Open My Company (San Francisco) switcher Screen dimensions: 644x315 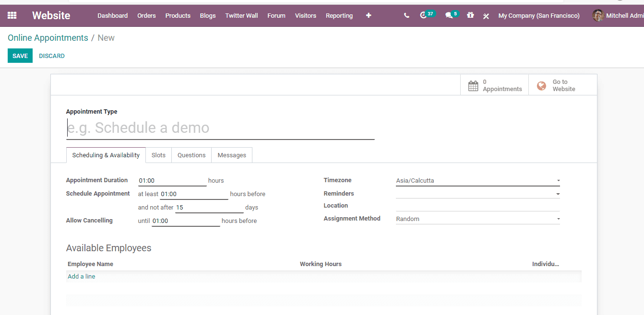point(539,15)
